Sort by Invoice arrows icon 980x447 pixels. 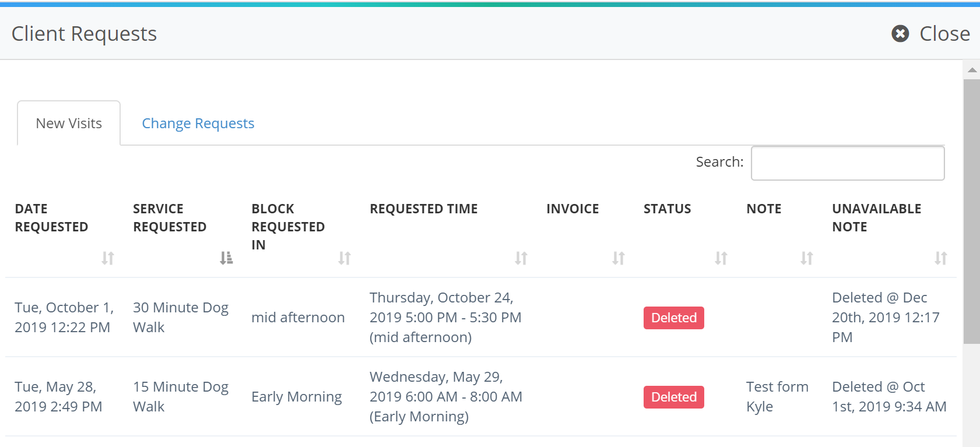coord(619,258)
